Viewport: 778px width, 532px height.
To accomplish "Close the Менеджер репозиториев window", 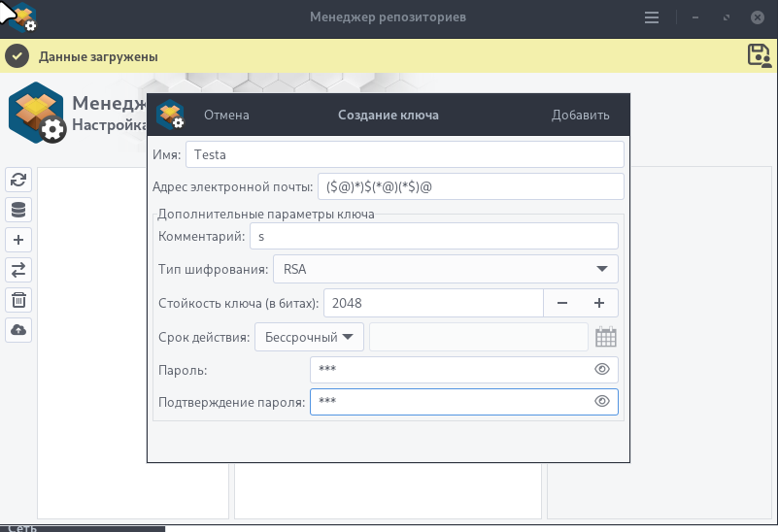I will click(758, 17).
